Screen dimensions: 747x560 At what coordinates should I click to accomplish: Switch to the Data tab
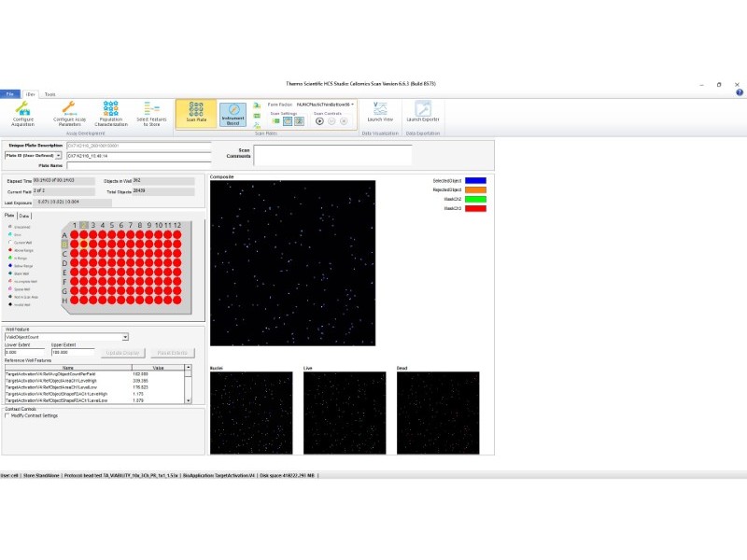coord(24,215)
